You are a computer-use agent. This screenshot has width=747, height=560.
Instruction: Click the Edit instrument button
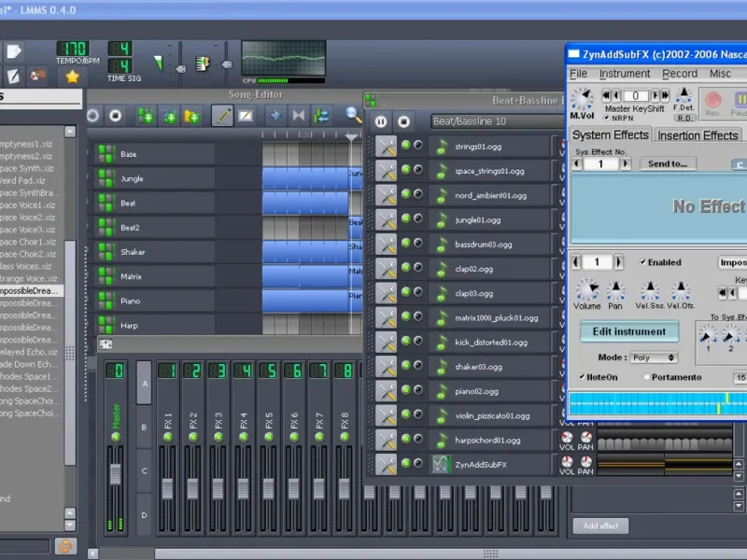628,331
